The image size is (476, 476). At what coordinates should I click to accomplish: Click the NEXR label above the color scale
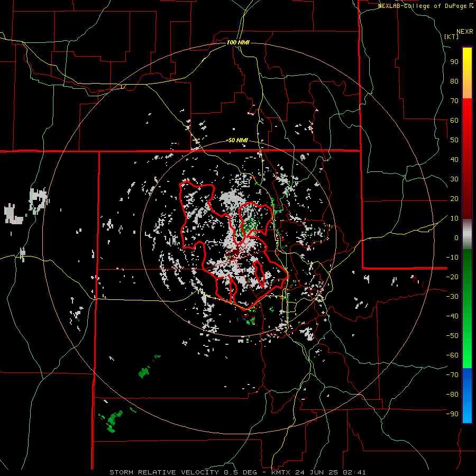(465, 32)
